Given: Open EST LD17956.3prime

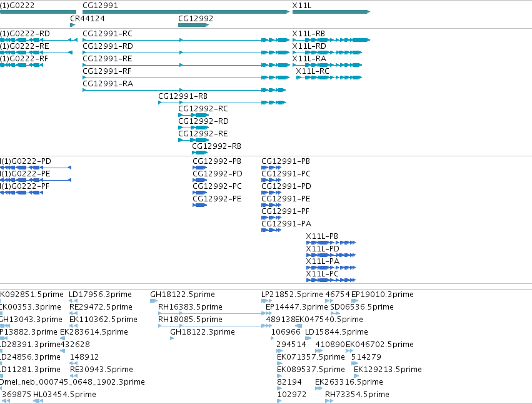Looking at the screenshot, I should pyautogui.click(x=101, y=295).
